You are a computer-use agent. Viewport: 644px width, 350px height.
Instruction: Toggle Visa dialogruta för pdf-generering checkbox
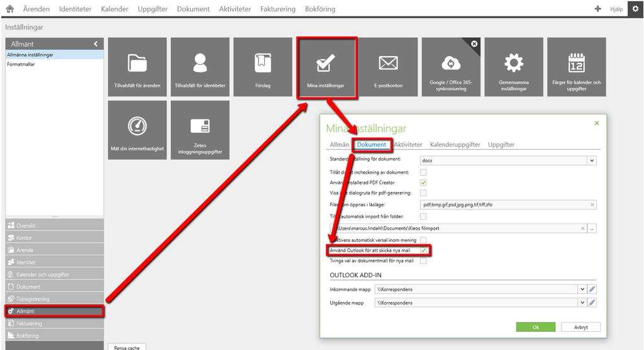point(423,193)
